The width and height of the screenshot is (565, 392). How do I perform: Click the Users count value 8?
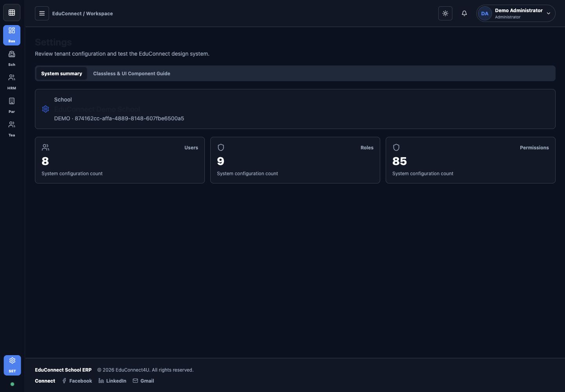45,161
